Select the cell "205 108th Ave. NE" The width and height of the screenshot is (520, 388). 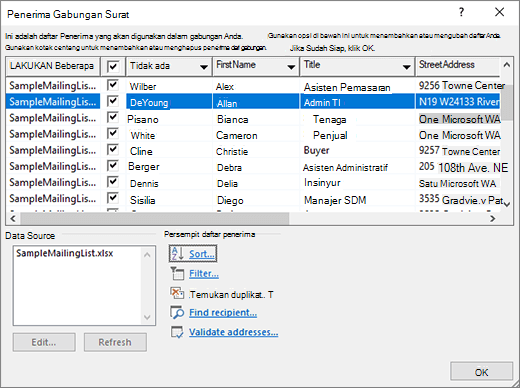[463, 167]
